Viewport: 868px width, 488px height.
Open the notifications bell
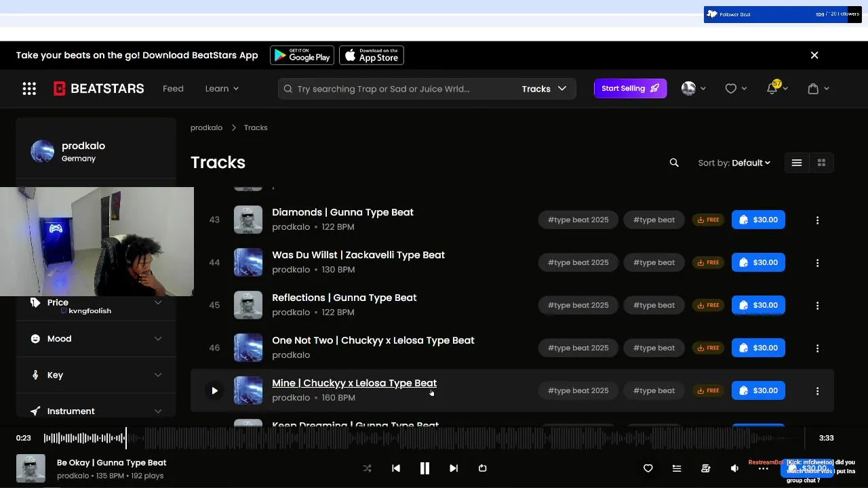pos(776,88)
